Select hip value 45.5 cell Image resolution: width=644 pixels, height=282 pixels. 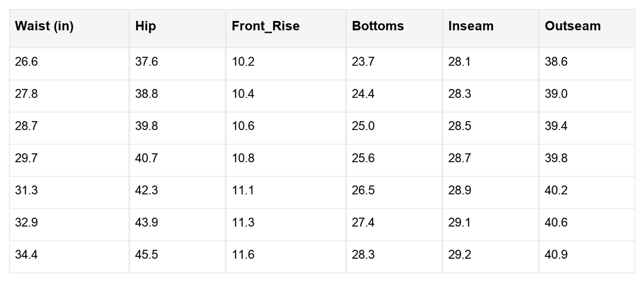[147, 255]
